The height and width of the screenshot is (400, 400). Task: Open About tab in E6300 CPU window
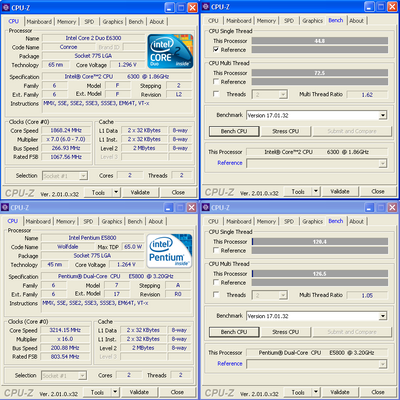click(156, 22)
